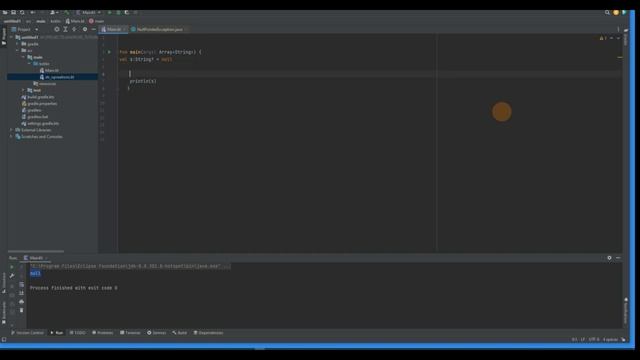Click the build hammer icon in toolbar

[x=67, y=13]
